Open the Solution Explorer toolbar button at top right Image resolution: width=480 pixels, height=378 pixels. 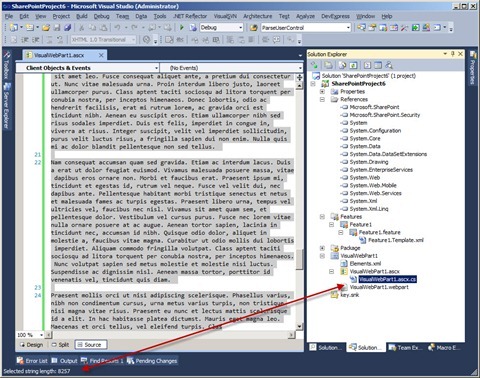361,27
